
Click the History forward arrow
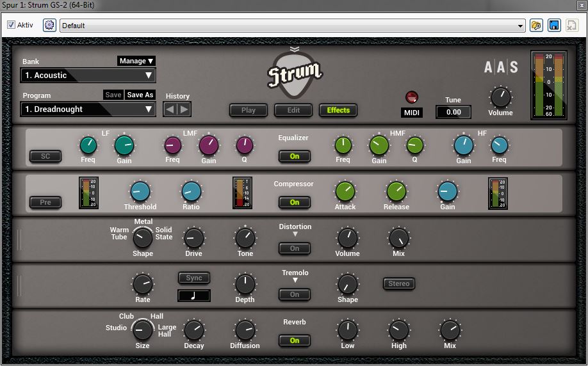tap(184, 110)
